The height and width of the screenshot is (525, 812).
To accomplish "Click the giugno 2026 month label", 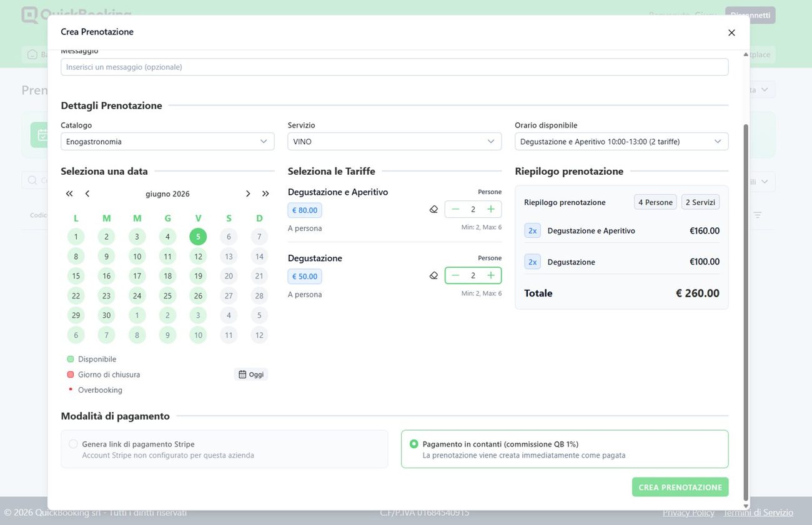I will pyautogui.click(x=167, y=194).
